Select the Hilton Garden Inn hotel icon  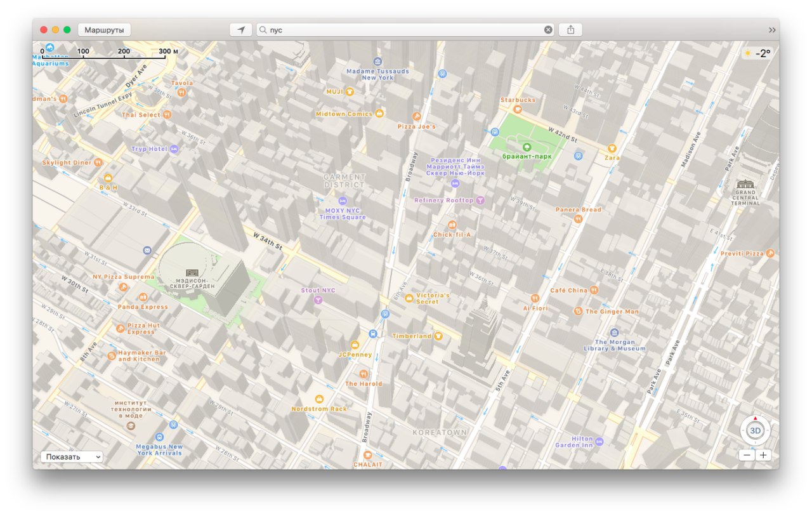click(x=599, y=441)
